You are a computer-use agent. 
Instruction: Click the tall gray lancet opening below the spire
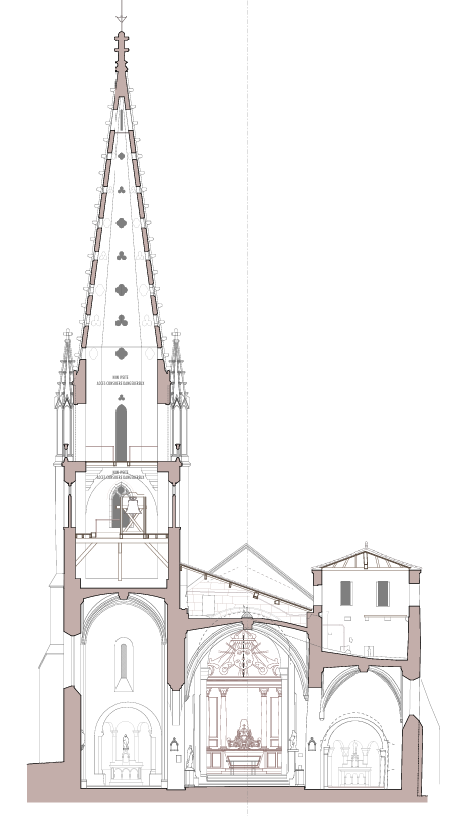pyautogui.click(x=121, y=433)
